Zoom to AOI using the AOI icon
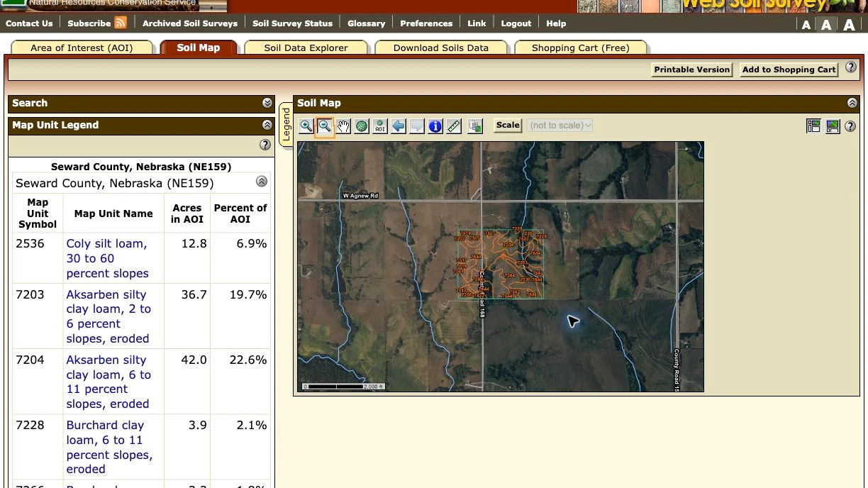Image resolution: width=868 pixels, height=488 pixels. [x=380, y=126]
